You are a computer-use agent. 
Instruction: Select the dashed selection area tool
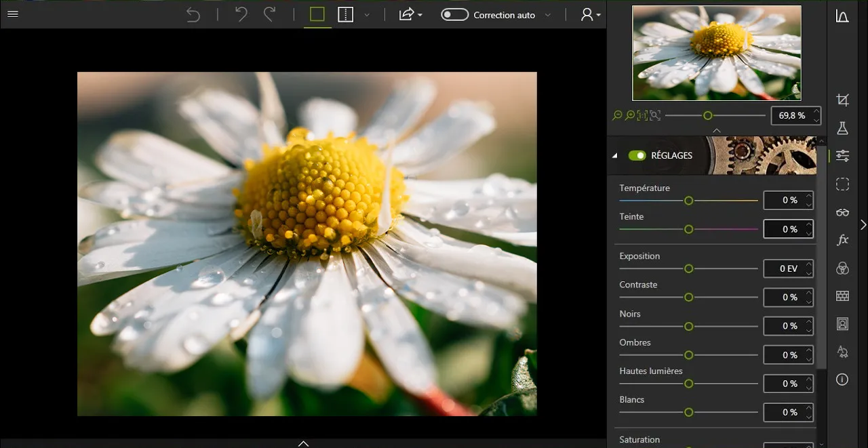coord(842,184)
